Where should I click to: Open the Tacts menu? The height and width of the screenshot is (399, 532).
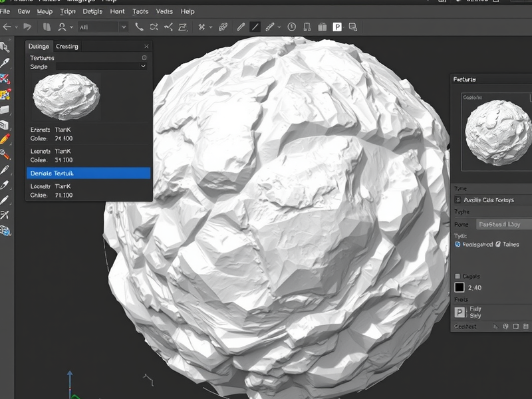tap(140, 11)
